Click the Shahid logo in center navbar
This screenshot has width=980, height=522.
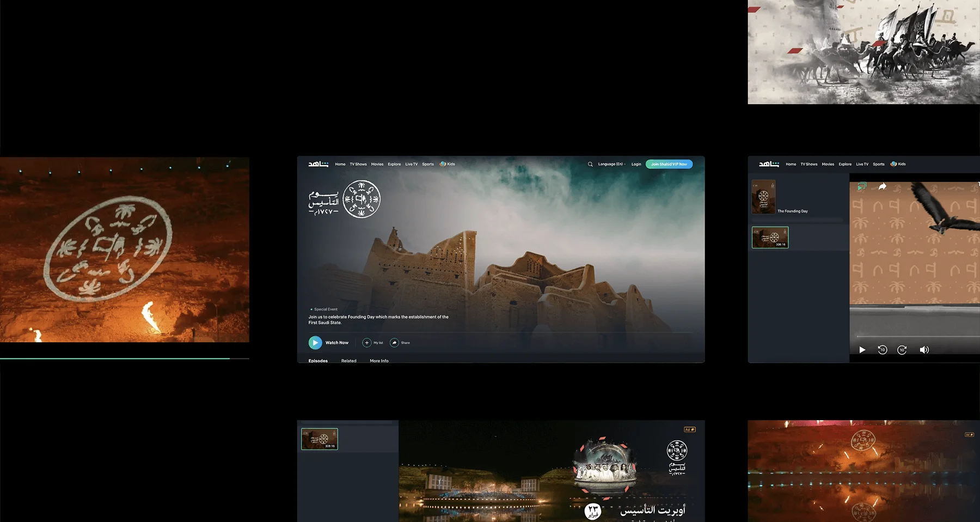[x=318, y=164]
